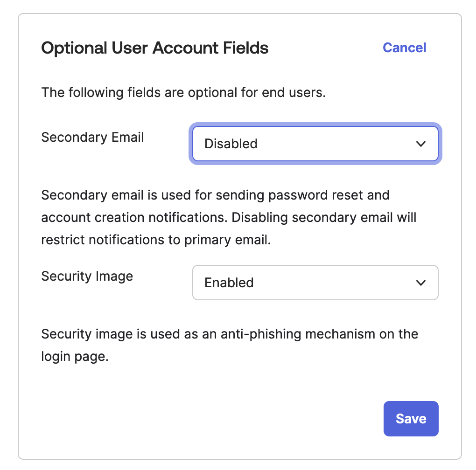Save the optional user account field settings

tap(411, 418)
